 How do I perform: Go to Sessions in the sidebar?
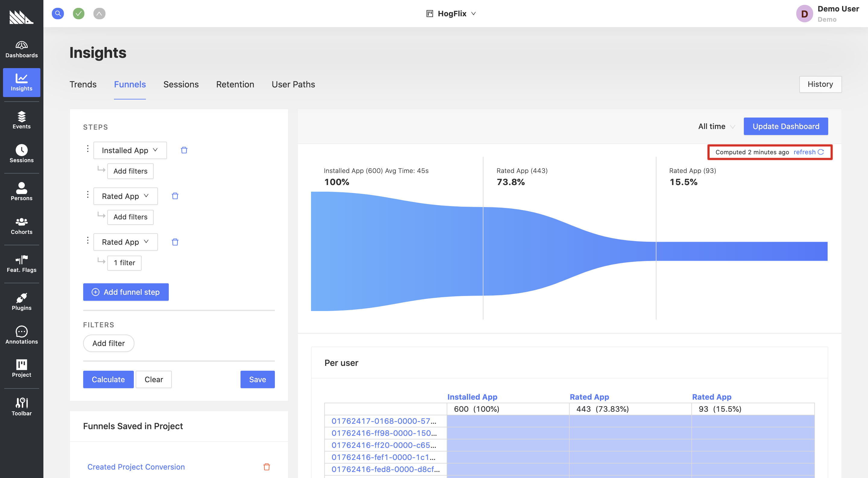click(22, 154)
